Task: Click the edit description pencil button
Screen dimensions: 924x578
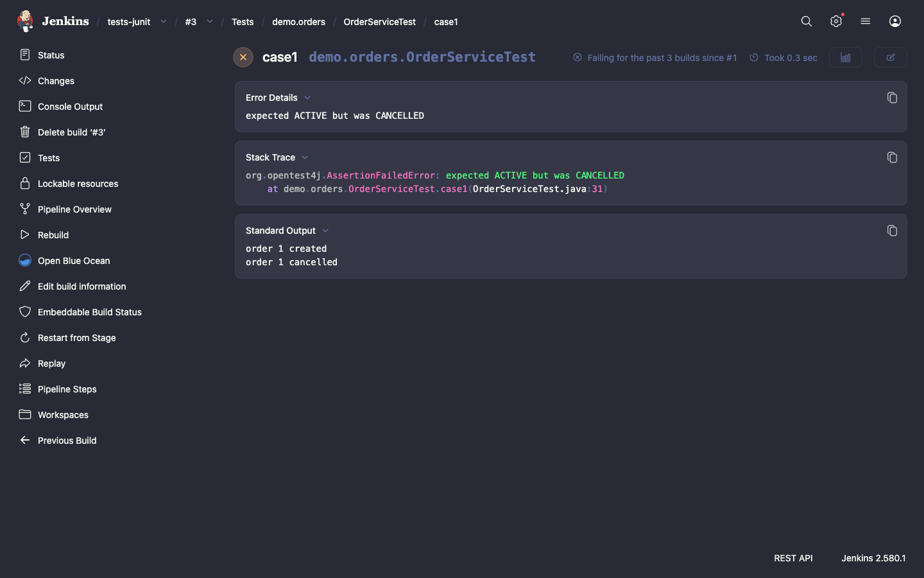Action: tap(891, 57)
